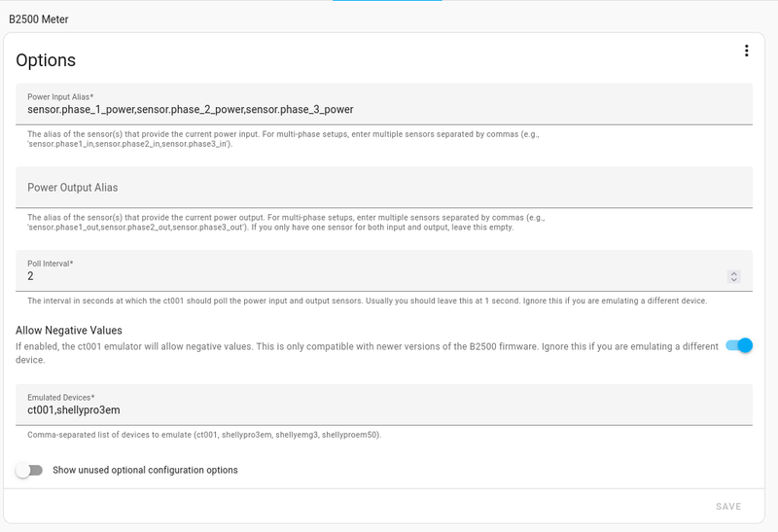Click the Allow Negative Values description paragraph
This screenshot has width=778, height=532.
367,353
